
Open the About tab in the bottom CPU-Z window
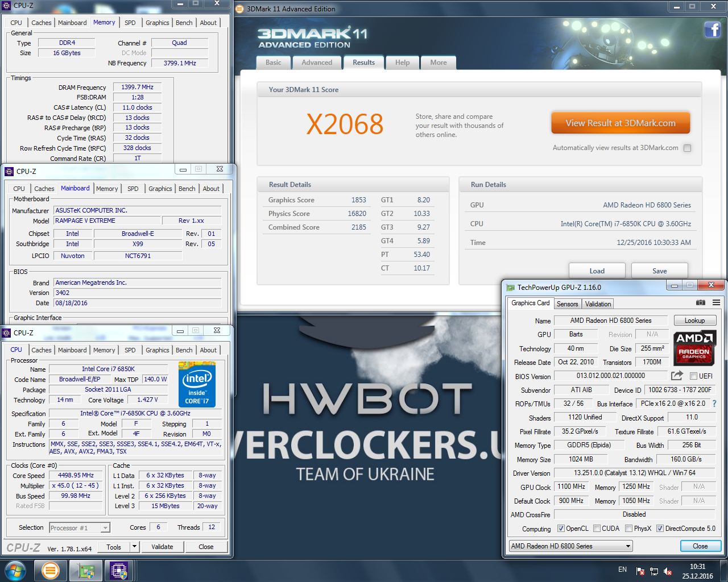click(x=208, y=350)
